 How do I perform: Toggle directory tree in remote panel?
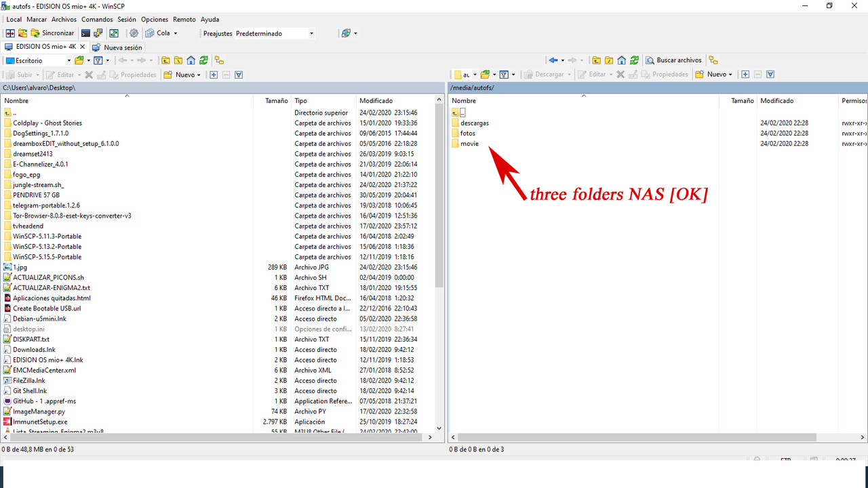click(x=713, y=60)
